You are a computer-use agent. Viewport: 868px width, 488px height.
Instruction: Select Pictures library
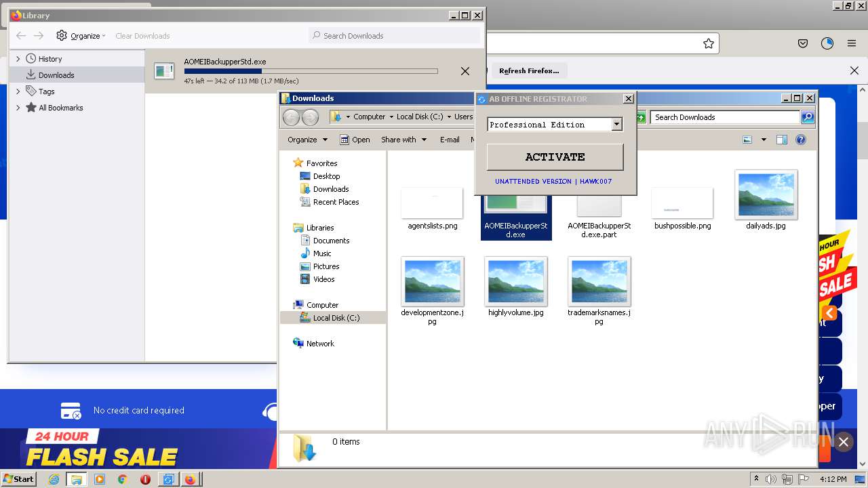(x=326, y=266)
